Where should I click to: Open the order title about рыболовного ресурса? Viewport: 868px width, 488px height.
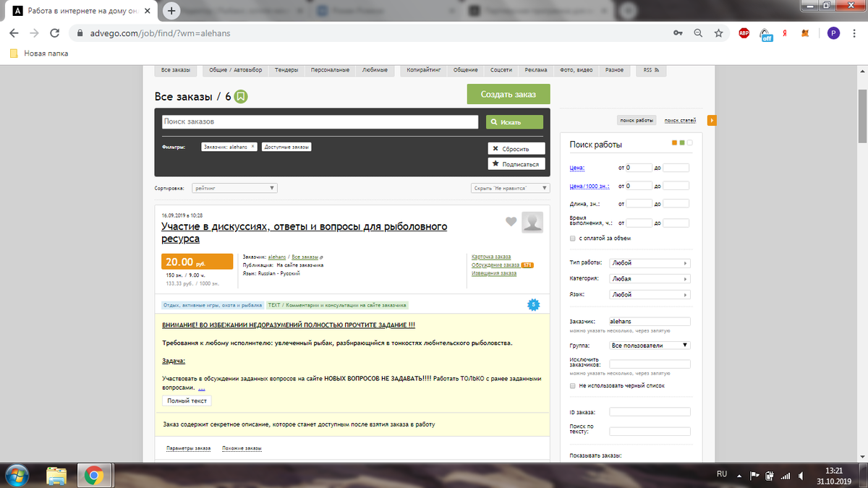[x=304, y=232]
